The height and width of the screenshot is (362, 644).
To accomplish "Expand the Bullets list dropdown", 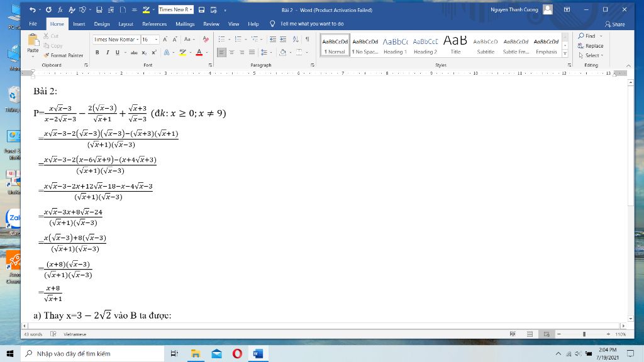I will coord(229,40).
